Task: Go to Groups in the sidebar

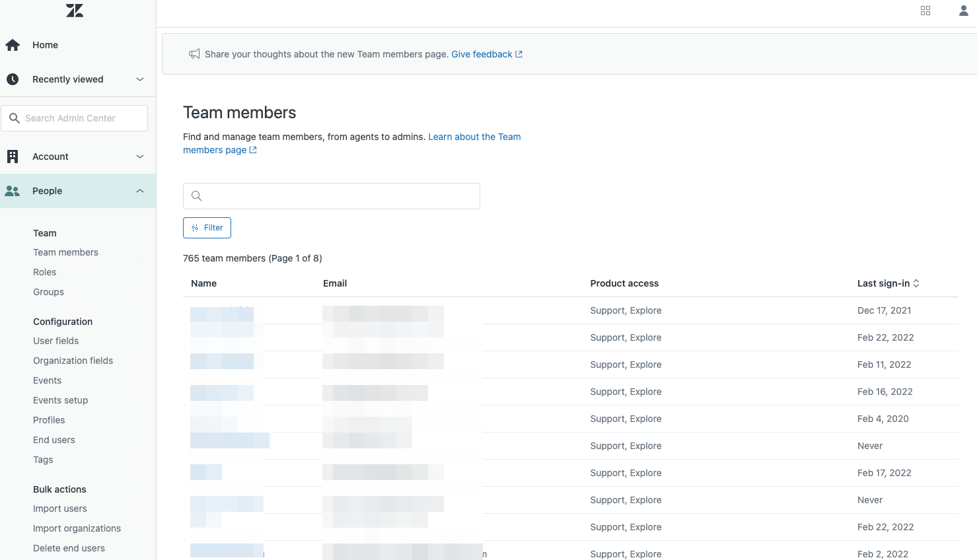Action: [48, 292]
